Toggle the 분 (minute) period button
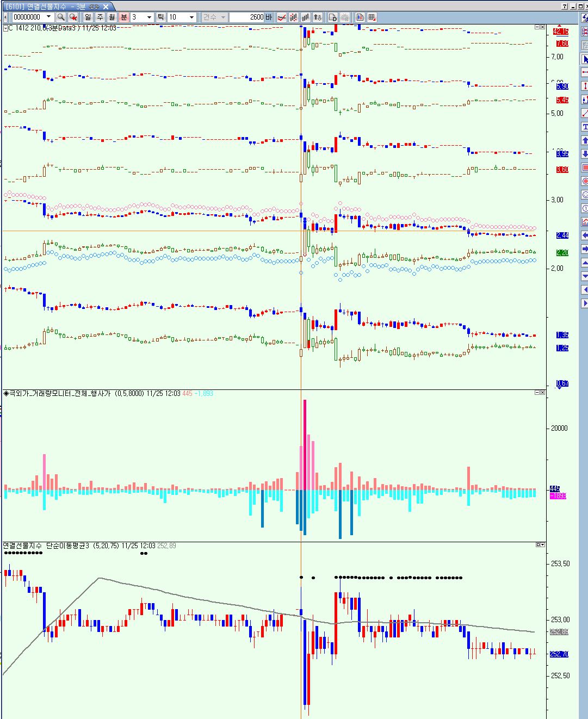 pyautogui.click(x=123, y=17)
